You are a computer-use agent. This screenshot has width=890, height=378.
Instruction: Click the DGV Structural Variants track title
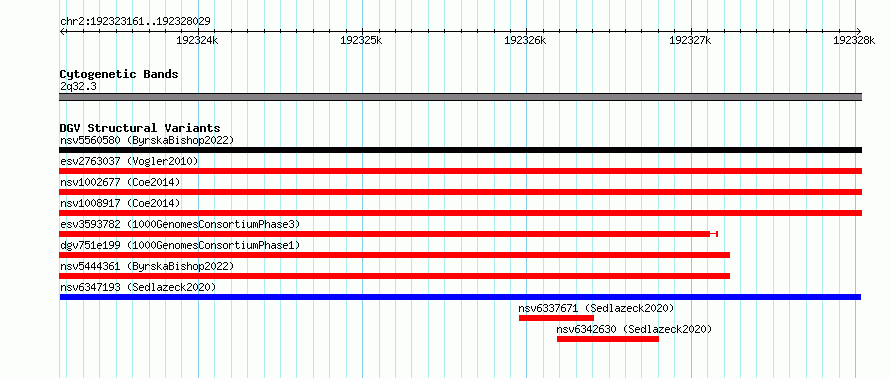coord(140,128)
